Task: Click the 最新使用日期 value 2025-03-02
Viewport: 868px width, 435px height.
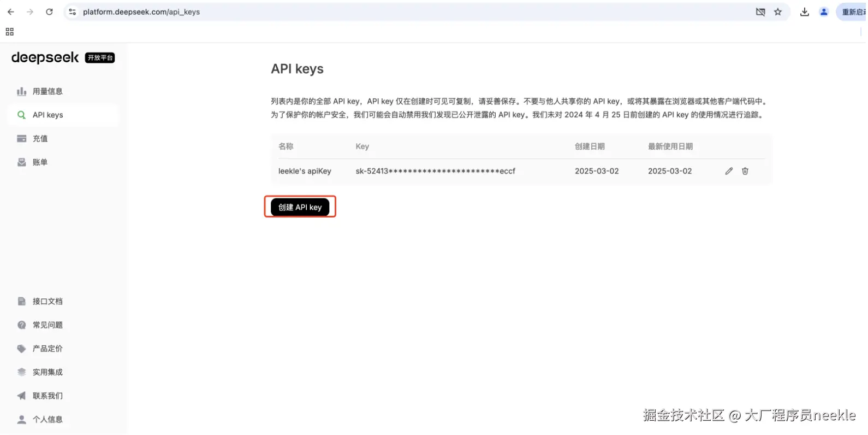Action: point(670,171)
